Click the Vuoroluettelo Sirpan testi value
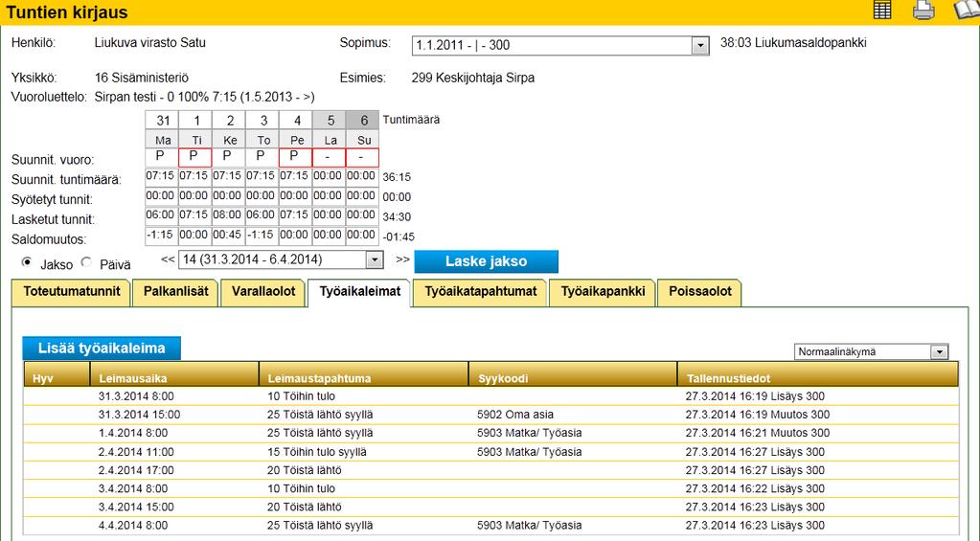 pos(204,97)
